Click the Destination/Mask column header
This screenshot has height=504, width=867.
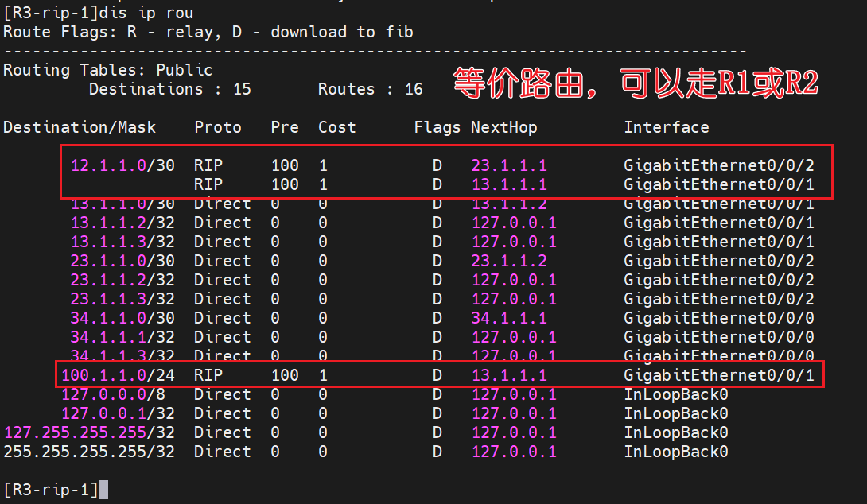coord(80,127)
